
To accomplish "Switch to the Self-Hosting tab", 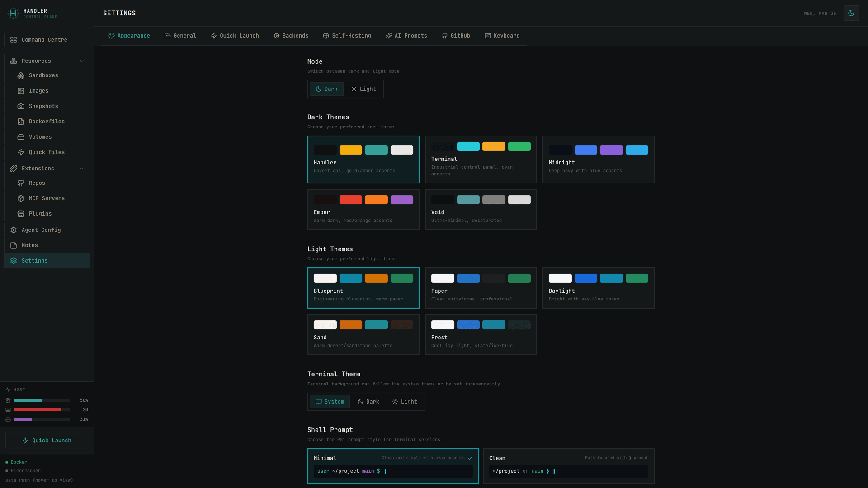I will click(347, 35).
